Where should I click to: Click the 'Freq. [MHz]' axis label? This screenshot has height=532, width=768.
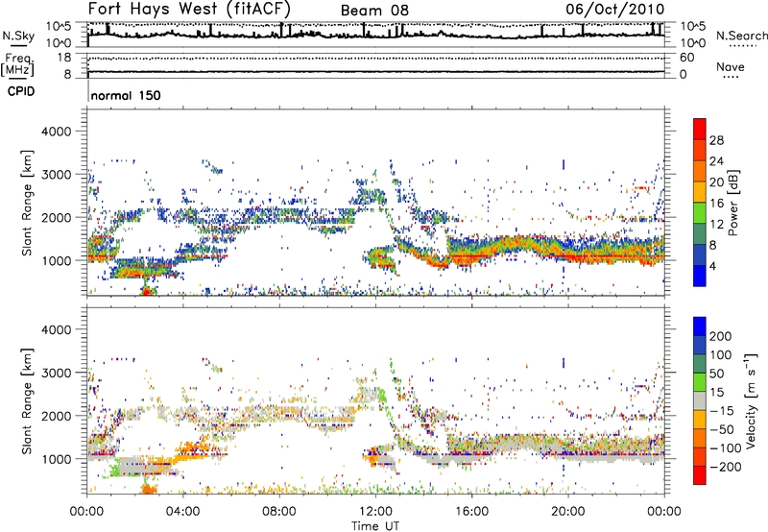pyautogui.click(x=17, y=66)
